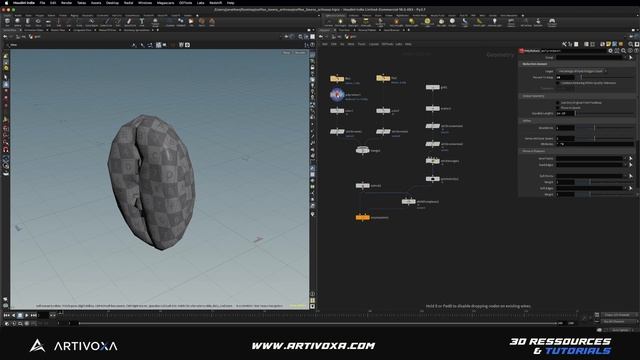Select the Font shelf tool

(x=142, y=22)
